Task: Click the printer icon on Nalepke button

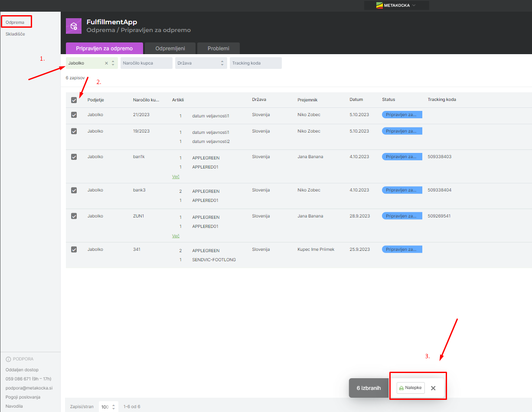Action: coord(401,388)
